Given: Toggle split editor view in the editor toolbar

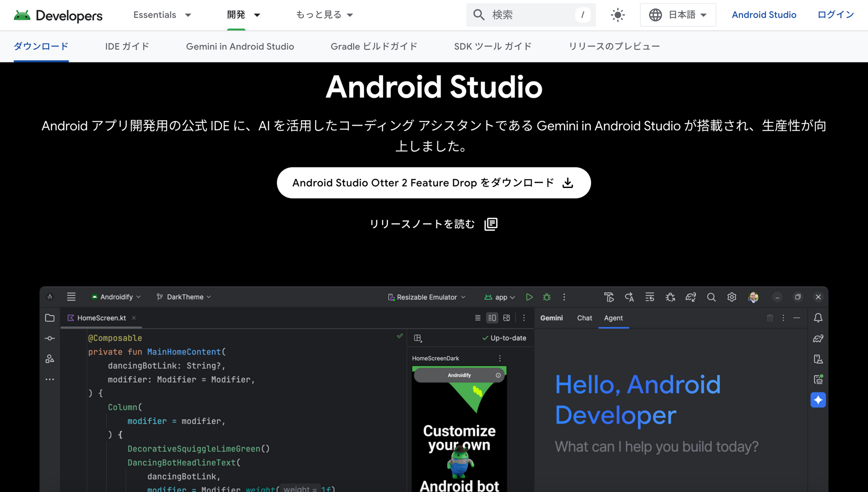Looking at the screenshot, I should tap(492, 317).
